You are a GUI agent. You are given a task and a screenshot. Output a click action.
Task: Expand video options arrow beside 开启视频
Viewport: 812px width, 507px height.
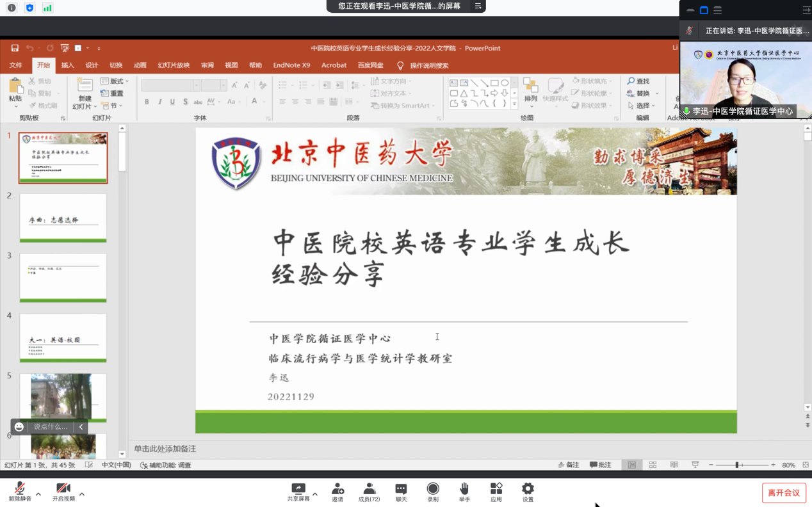pyautogui.click(x=82, y=494)
